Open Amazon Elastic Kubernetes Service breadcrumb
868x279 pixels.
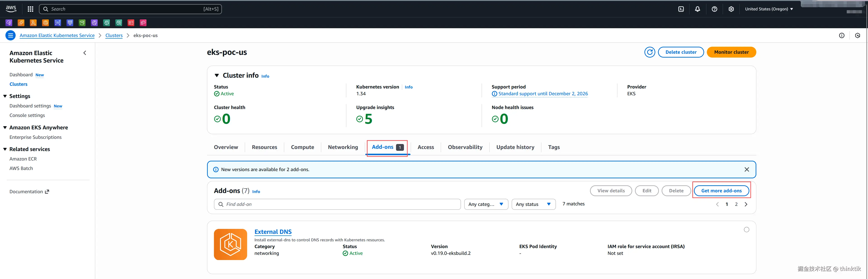tap(57, 35)
